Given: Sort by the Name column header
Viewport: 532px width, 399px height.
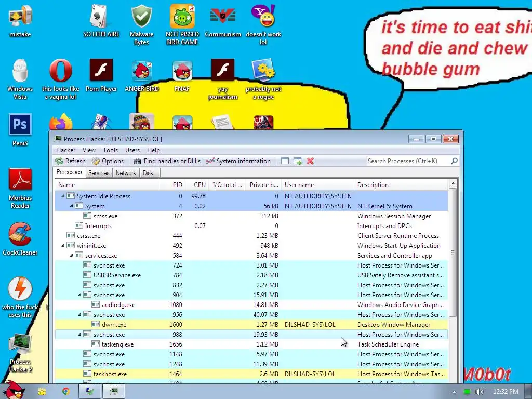Looking at the screenshot, I should coord(107,185).
